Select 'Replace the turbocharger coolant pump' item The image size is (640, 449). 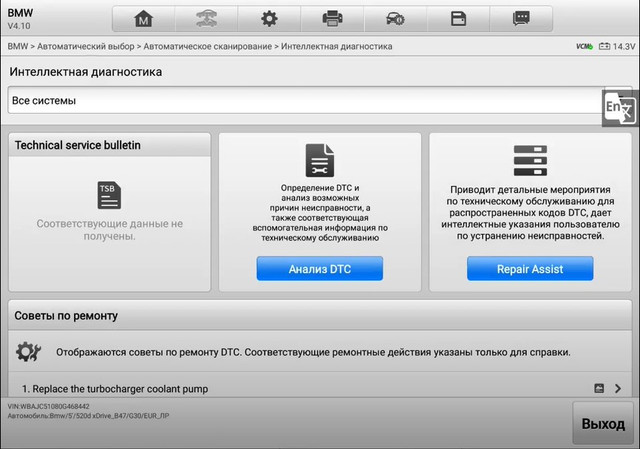coord(115,388)
